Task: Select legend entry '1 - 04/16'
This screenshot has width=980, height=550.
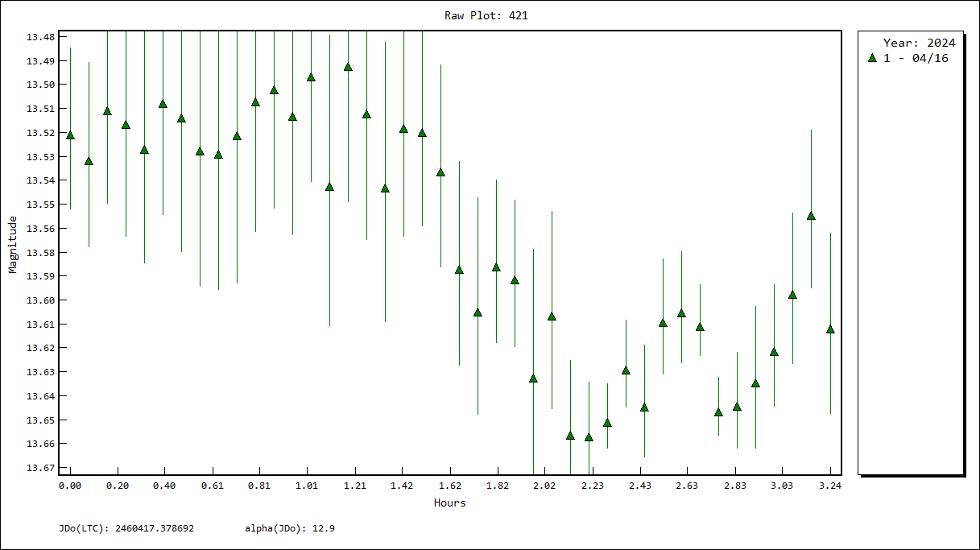Action: tap(916, 58)
